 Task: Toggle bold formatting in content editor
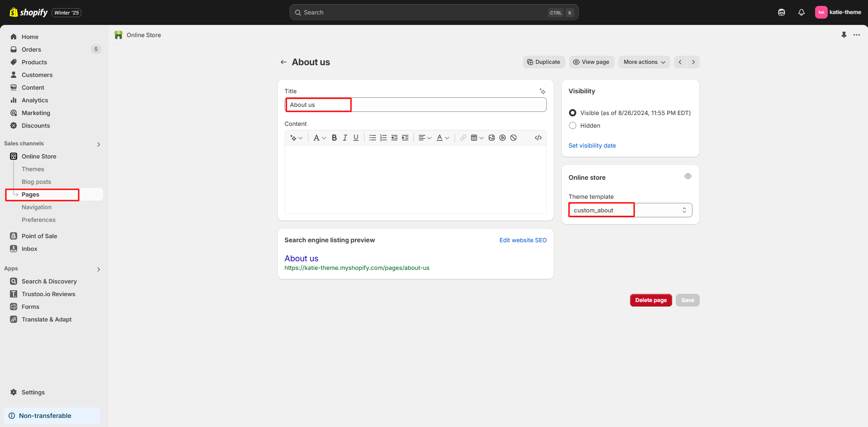[x=334, y=138]
